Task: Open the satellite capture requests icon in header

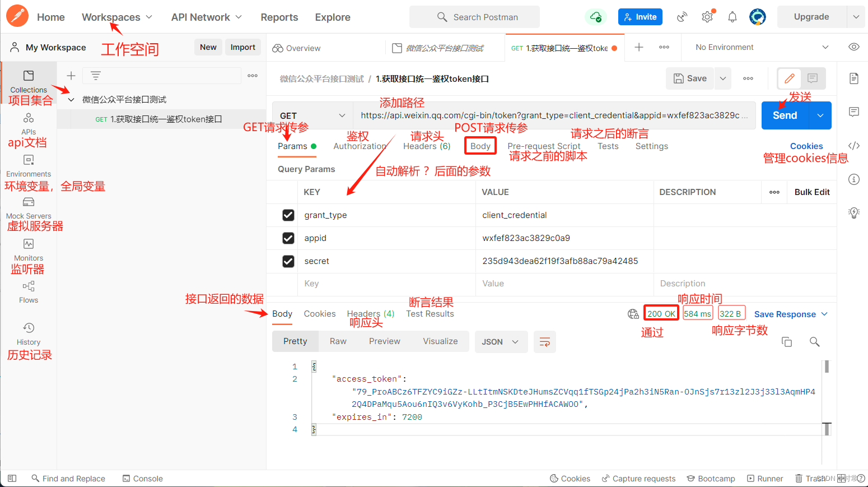Action: 682,17
